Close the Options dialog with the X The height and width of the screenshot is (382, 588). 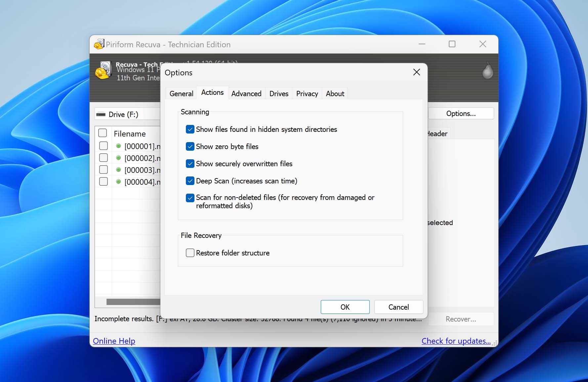point(417,72)
